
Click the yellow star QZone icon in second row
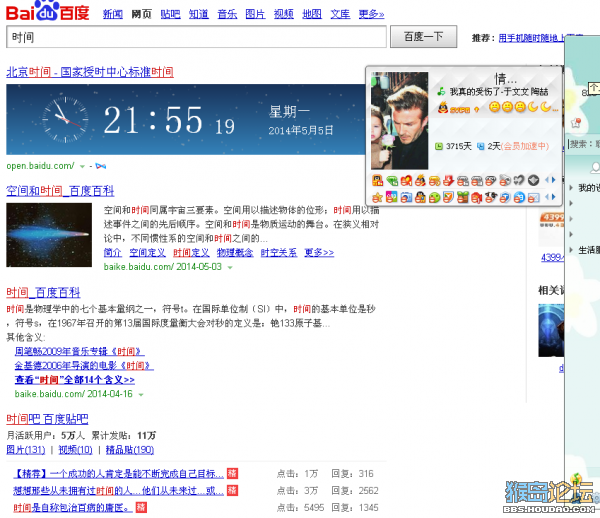[377, 197]
